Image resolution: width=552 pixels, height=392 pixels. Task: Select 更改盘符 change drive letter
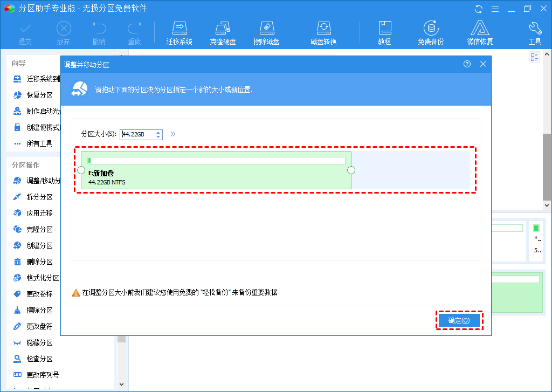coord(33,327)
